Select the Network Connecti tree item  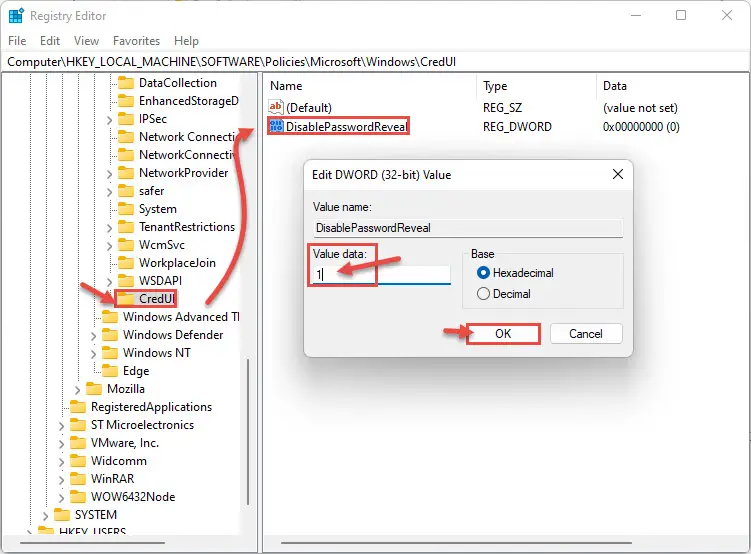pos(187,137)
